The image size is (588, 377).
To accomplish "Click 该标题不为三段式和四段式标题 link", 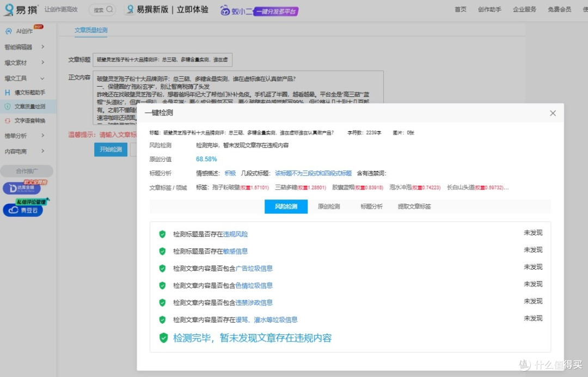I will 313,173.
